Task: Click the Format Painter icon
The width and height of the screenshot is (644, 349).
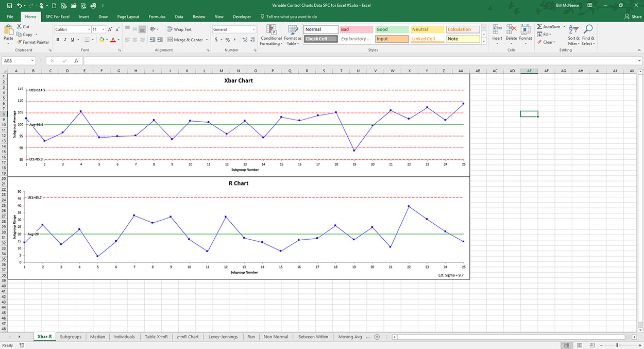Action: click(19, 42)
